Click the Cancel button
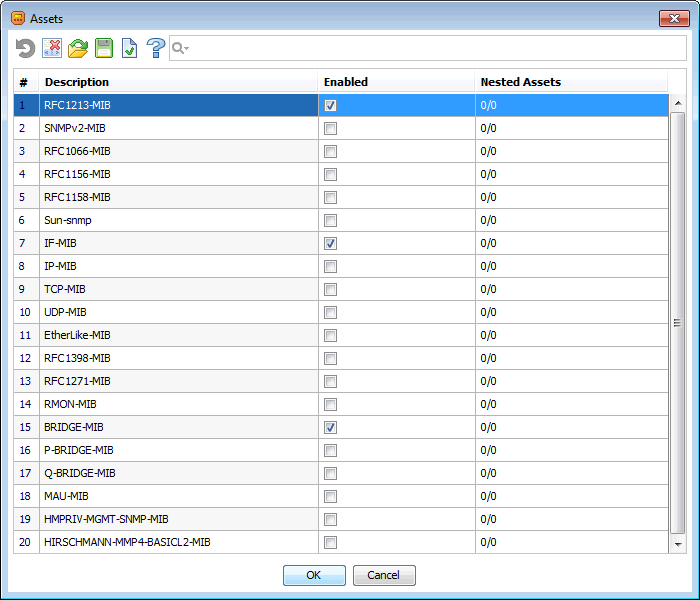Screen dimensions: 700x600 pos(383,575)
